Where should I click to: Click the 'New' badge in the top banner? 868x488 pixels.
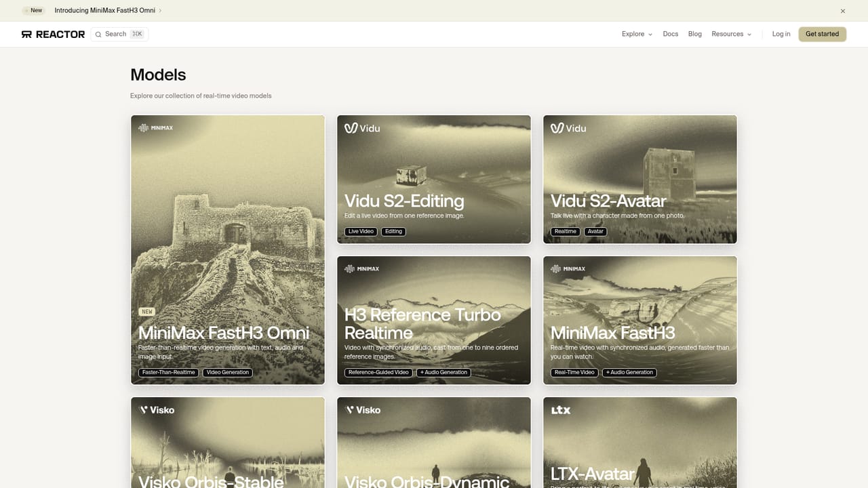pyautogui.click(x=34, y=11)
